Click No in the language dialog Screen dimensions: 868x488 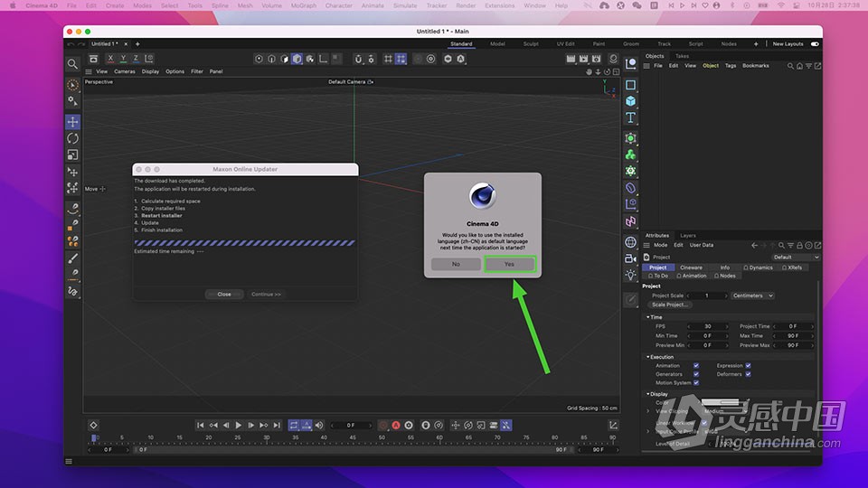456,264
